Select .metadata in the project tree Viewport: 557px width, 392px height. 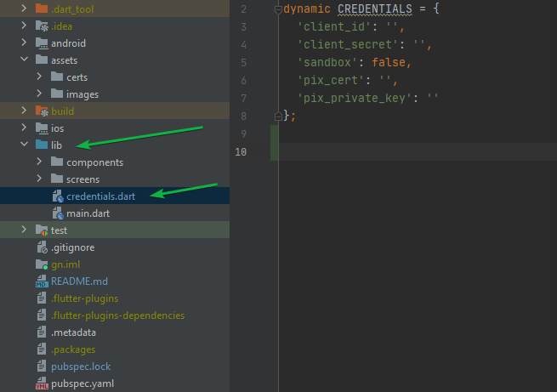[115, 332]
